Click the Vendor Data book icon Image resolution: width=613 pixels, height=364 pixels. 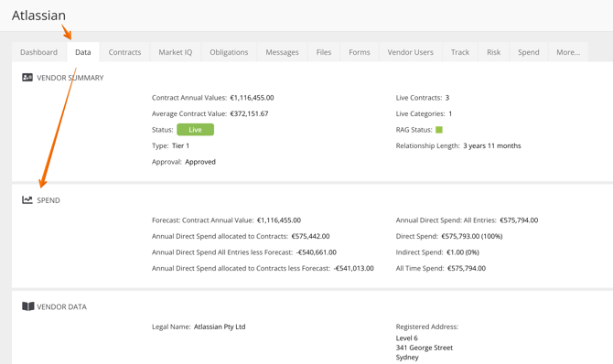28,306
